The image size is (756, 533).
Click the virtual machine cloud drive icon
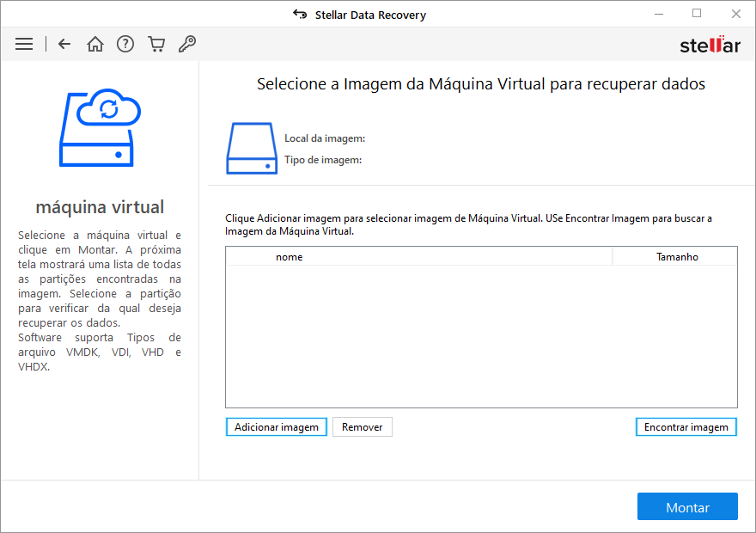coord(100,128)
